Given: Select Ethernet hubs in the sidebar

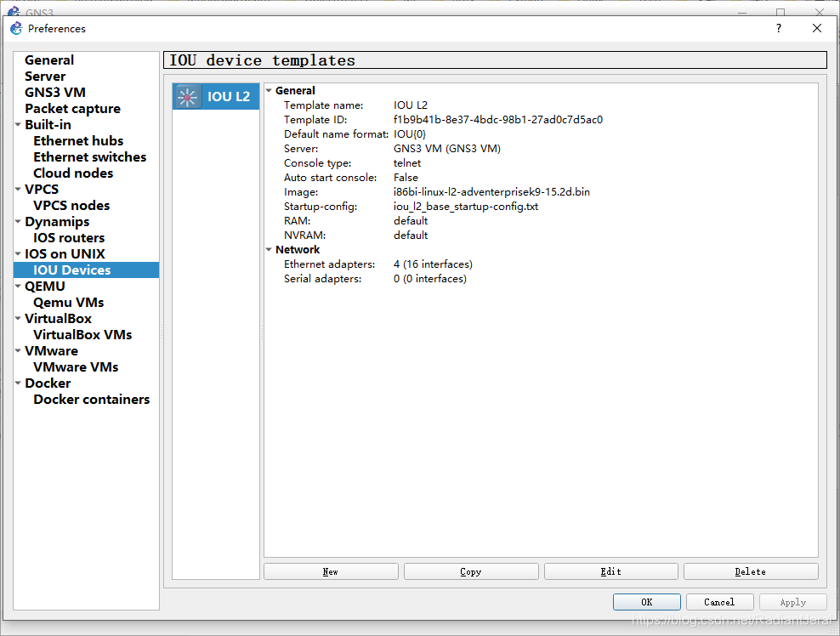Looking at the screenshot, I should pyautogui.click(x=78, y=141).
